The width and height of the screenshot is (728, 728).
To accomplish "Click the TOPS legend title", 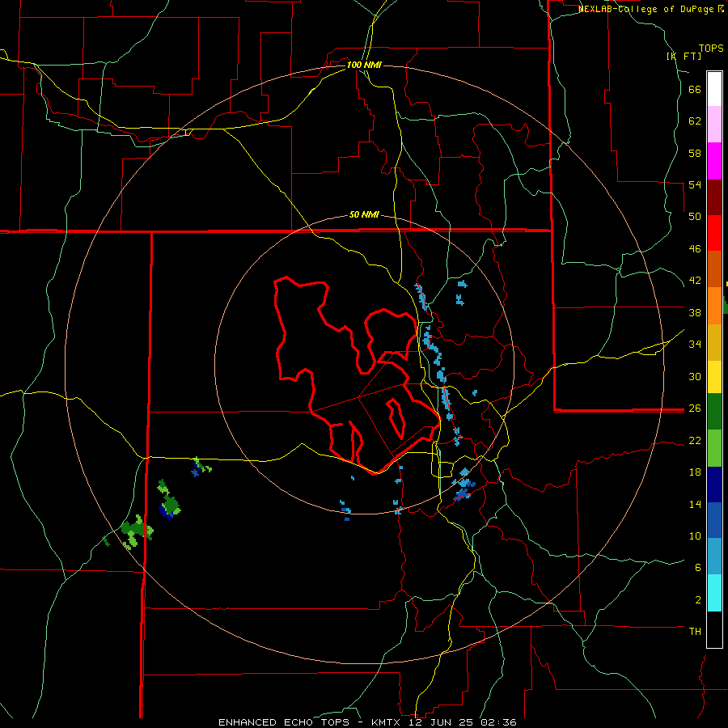I will 711,48.
